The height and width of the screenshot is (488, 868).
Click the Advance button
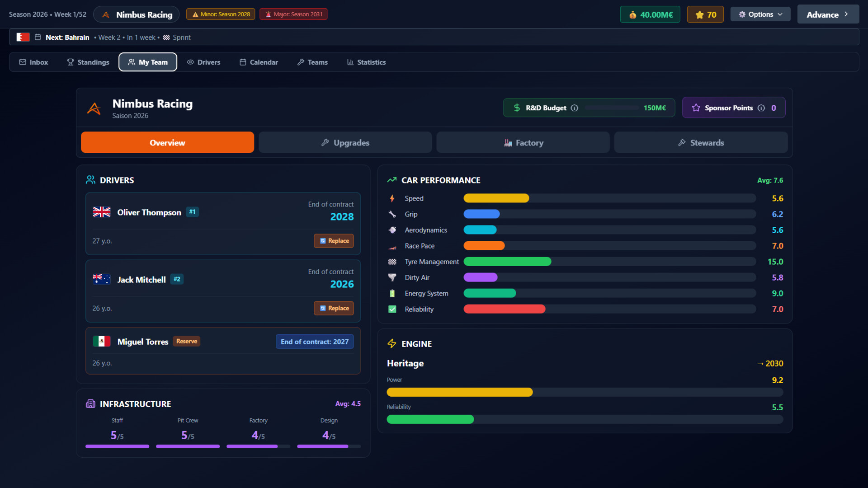[x=828, y=14]
